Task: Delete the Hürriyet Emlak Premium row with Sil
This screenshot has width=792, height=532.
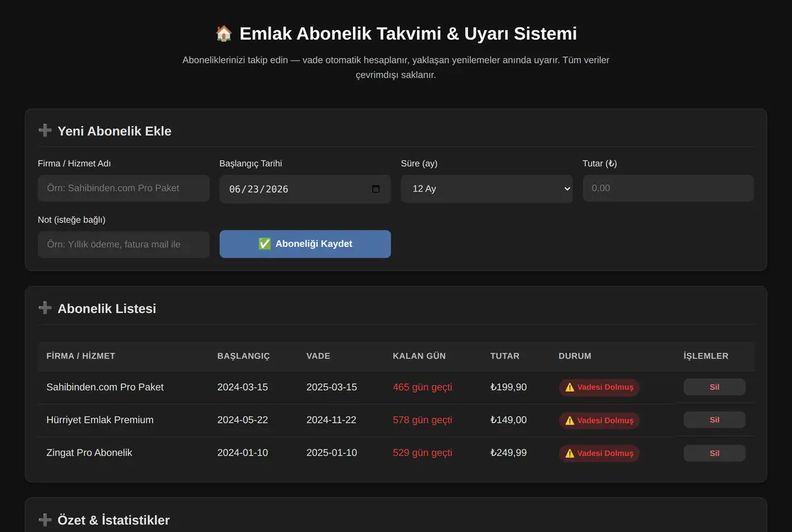Action: pos(714,420)
